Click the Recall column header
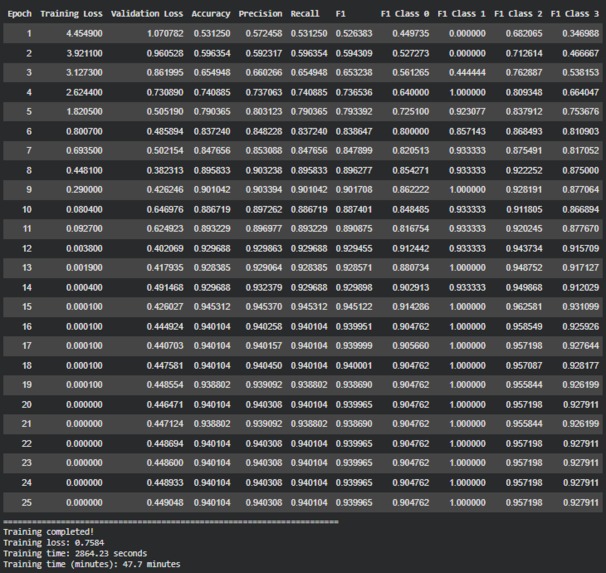 [305, 14]
